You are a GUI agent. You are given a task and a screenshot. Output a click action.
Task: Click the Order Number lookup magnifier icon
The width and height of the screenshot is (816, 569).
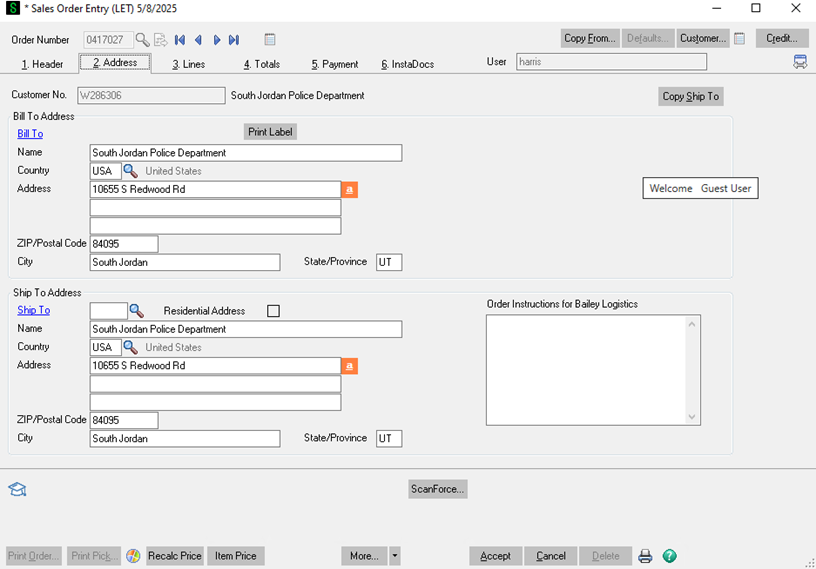pos(142,40)
